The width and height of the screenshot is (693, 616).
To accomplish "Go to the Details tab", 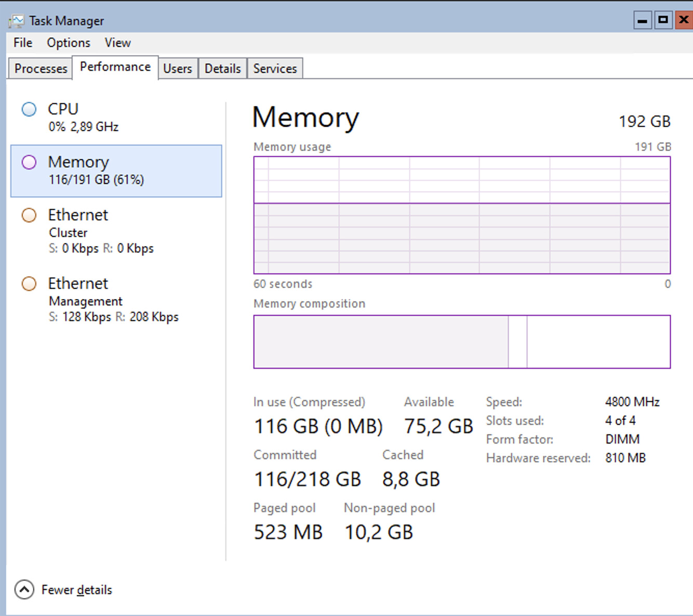I will point(222,69).
